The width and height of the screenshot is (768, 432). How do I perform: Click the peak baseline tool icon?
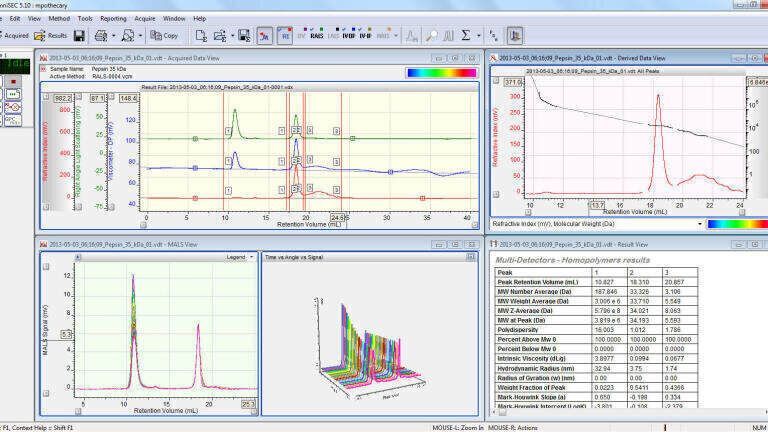pyautogui.click(x=412, y=36)
